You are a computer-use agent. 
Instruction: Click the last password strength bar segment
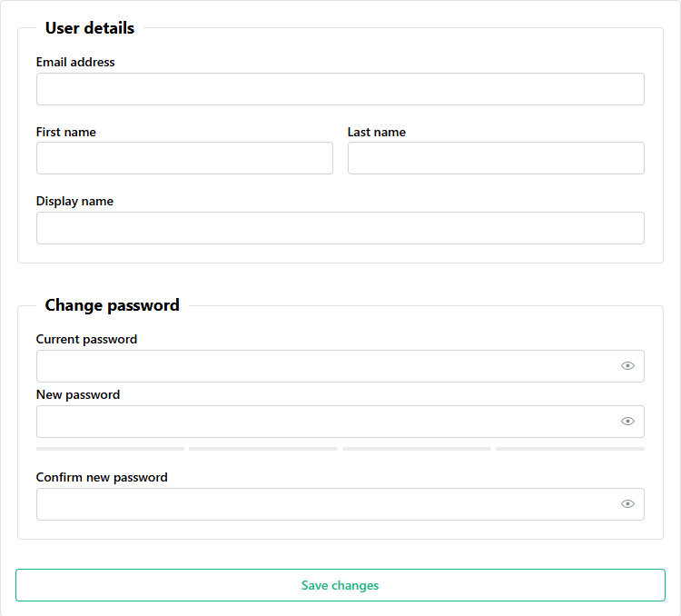(x=570, y=449)
